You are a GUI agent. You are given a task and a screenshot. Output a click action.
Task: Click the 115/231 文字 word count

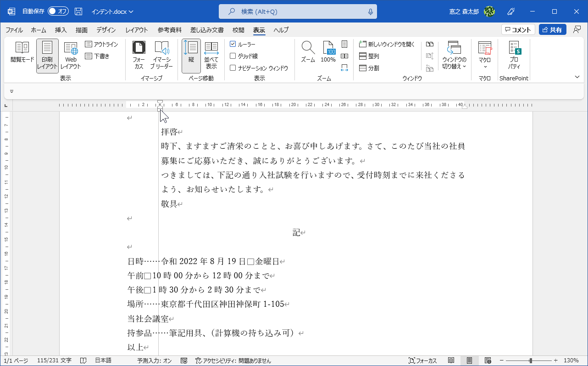54,360
